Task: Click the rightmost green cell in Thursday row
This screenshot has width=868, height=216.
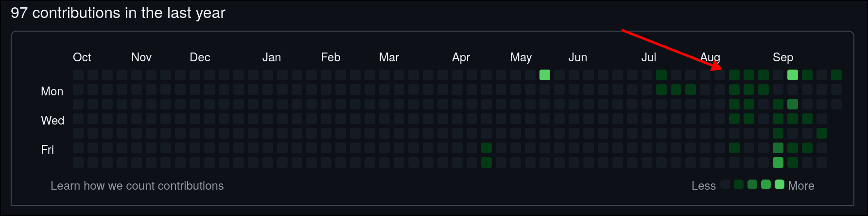Action: tap(822, 133)
